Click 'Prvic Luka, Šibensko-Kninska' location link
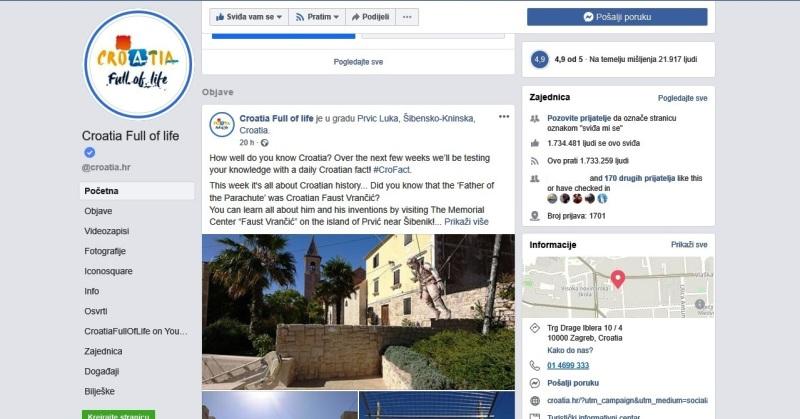The image size is (800, 419). tap(416, 118)
